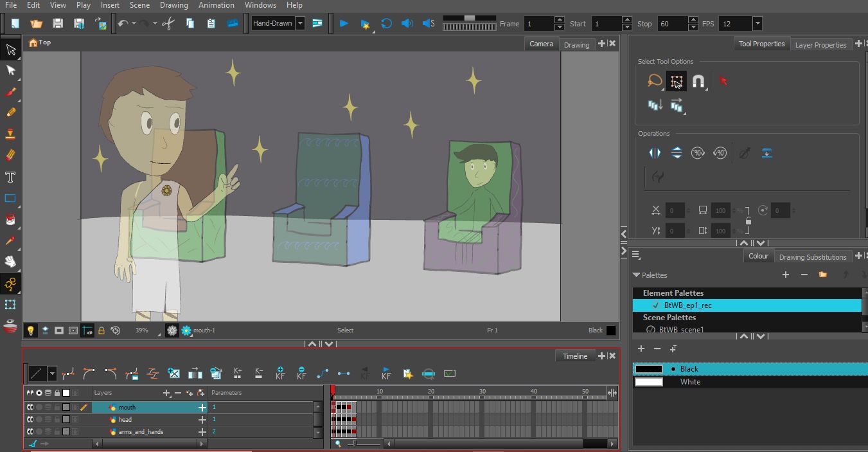Toggle Loop playback icon
Image resolution: width=868 pixels, height=452 pixels.
tap(386, 24)
